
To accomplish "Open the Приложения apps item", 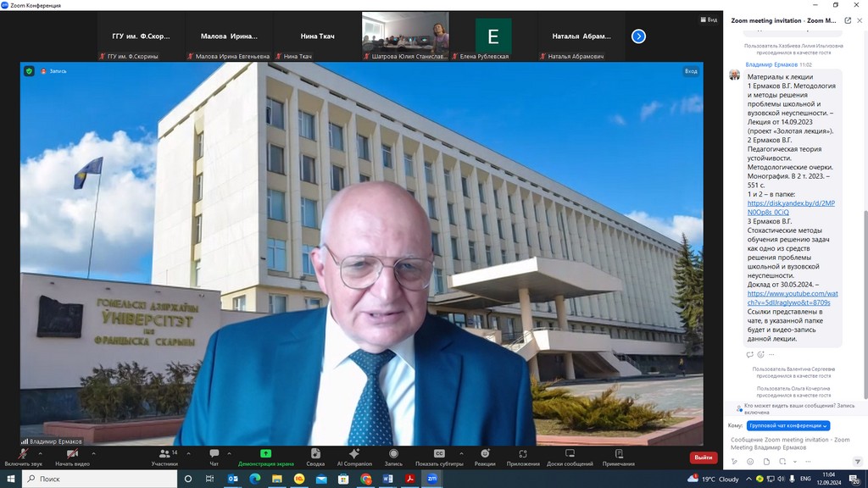I will pos(523,457).
